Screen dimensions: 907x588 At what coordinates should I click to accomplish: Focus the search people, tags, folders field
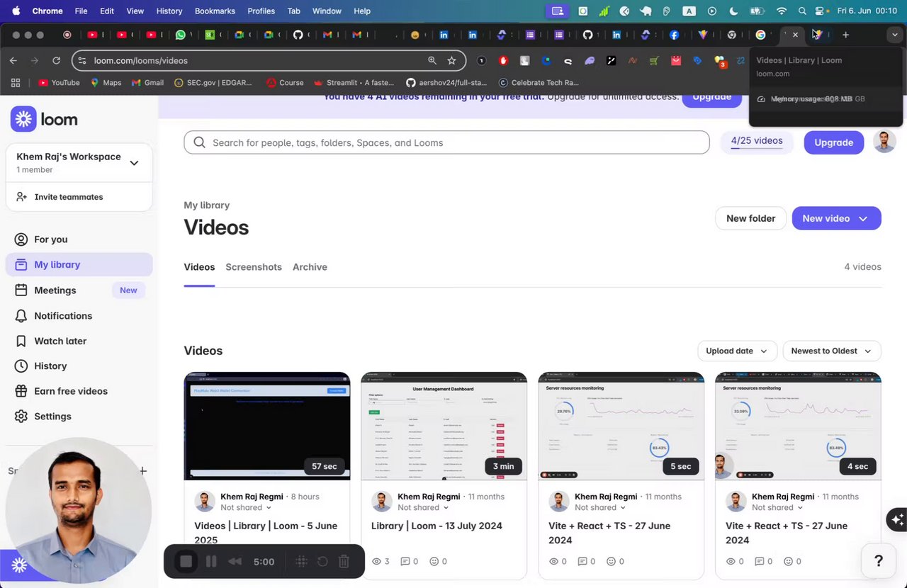pyautogui.click(x=446, y=142)
